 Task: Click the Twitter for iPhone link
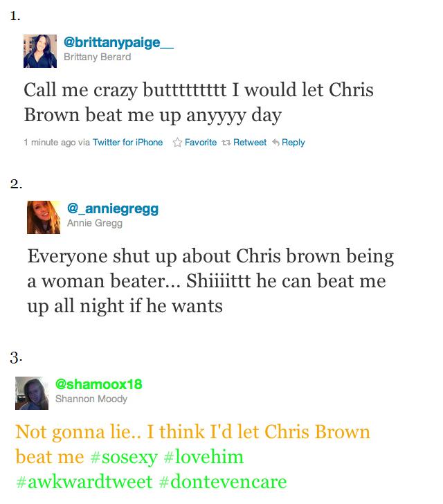coord(127,143)
